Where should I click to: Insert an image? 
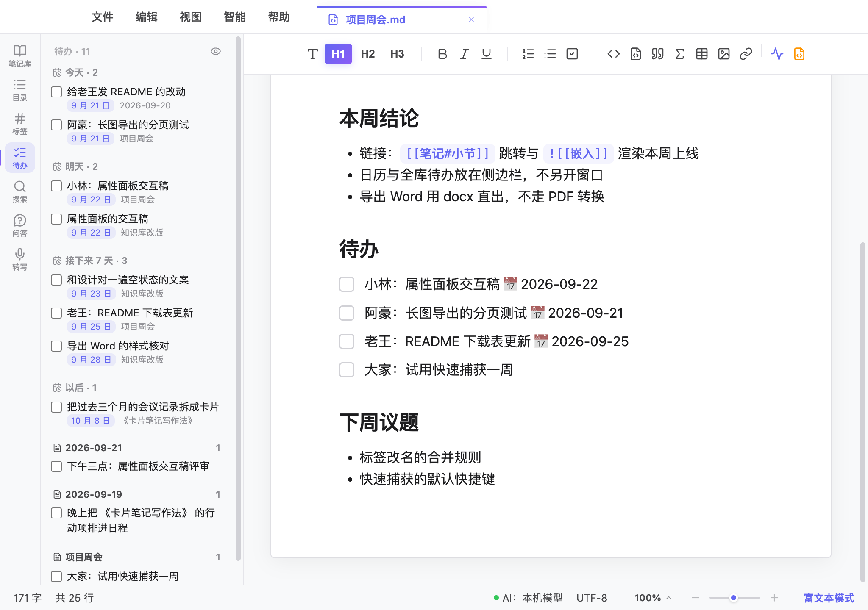tap(723, 54)
